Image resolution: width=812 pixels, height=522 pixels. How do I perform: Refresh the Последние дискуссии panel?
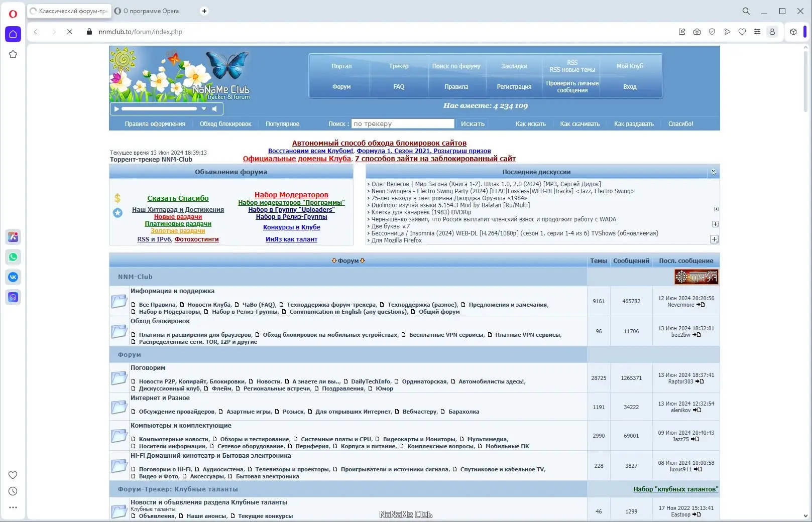pyautogui.click(x=714, y=172)
